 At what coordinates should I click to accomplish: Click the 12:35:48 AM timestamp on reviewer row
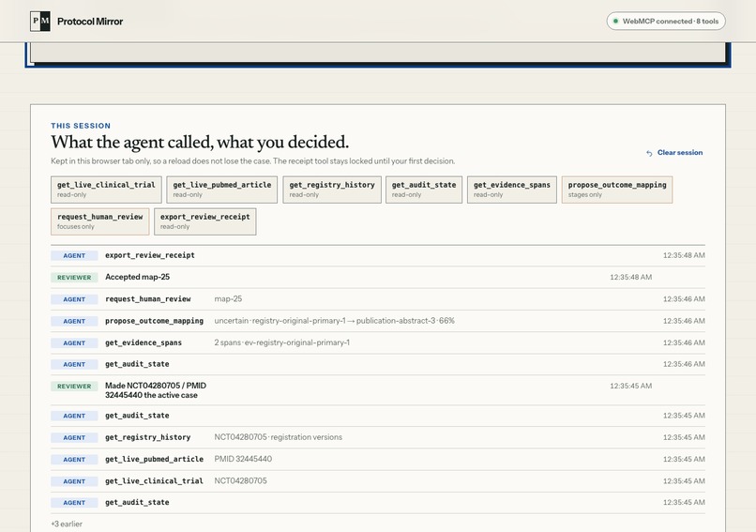click(x=630, y=278)
